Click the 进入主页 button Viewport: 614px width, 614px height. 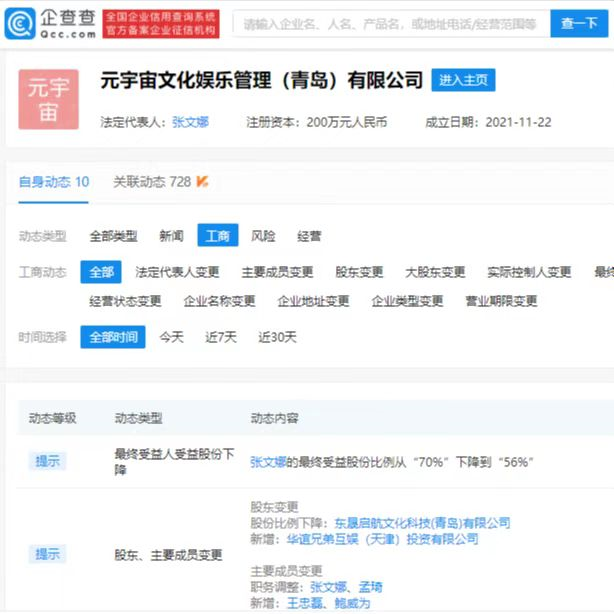[x=463, y=80]
